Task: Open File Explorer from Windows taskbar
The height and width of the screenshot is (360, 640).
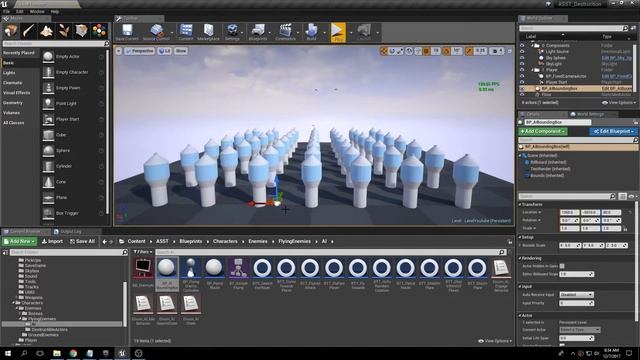Action: pos(57,353)
